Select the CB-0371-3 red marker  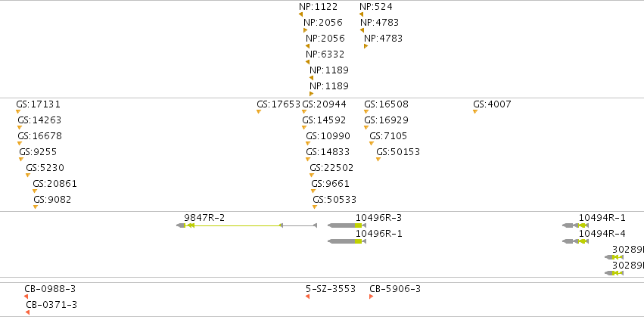pyautogui.click(x=27, y=312)
